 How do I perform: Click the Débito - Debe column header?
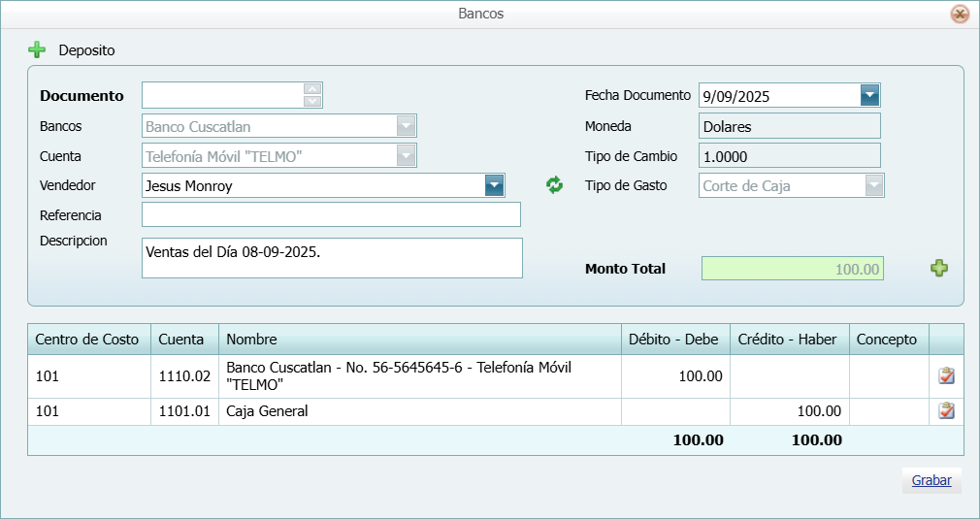673,340
